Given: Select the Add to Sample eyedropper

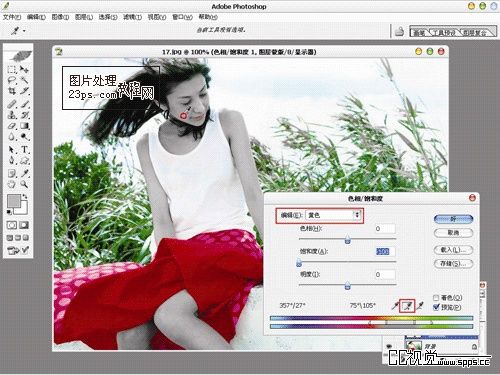Looking at the screenshot, I should pyautogui.click(x=407, y=306).
